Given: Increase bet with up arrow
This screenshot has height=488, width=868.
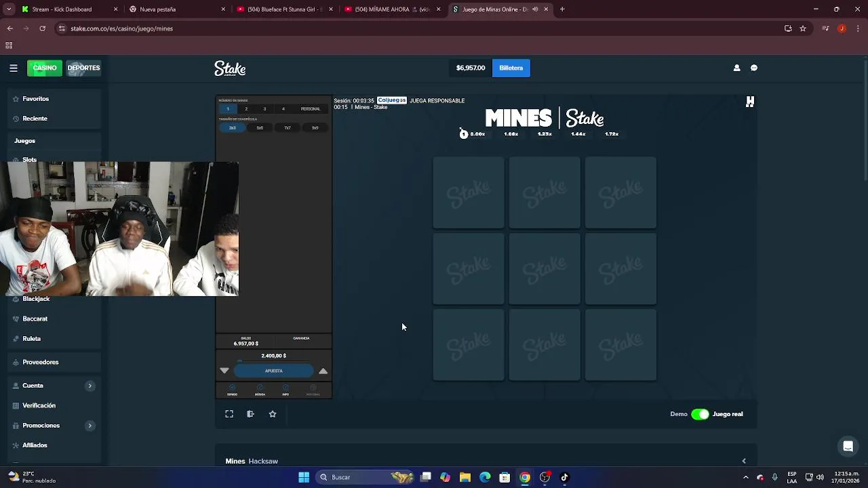Looking at the screenshot, I should (x=323, y=371).
